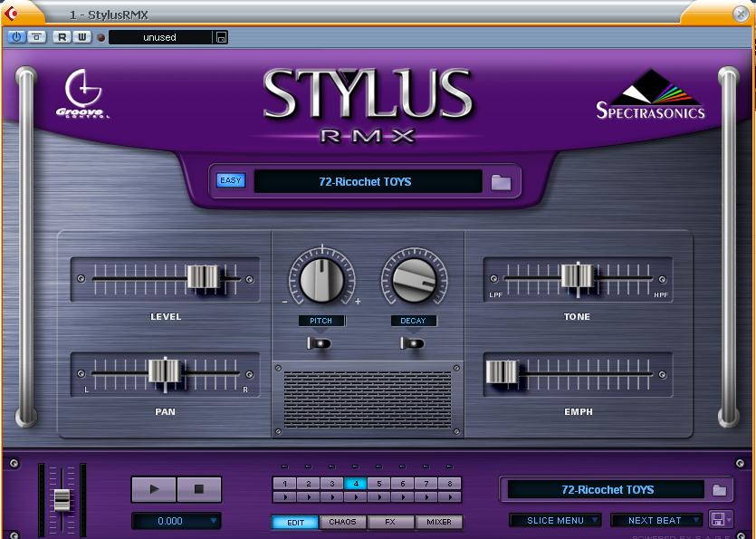The image size is (756, 539).
Task: Click the master volume fader
Action: point(62,500)
